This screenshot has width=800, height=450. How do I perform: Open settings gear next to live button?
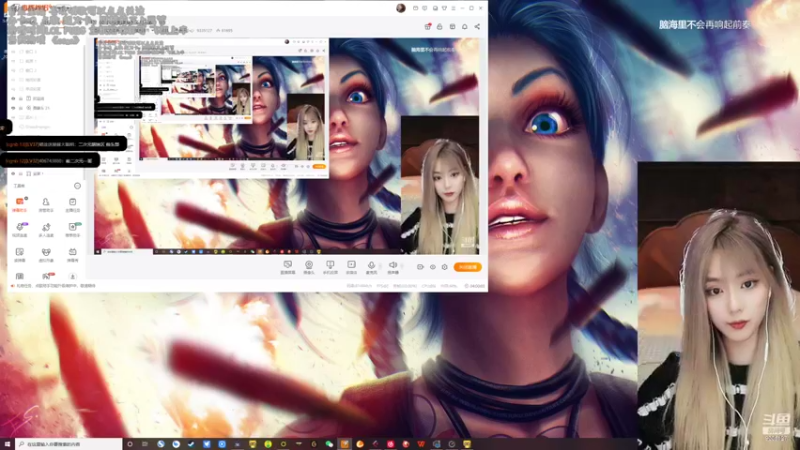click(x=444, y=267)
